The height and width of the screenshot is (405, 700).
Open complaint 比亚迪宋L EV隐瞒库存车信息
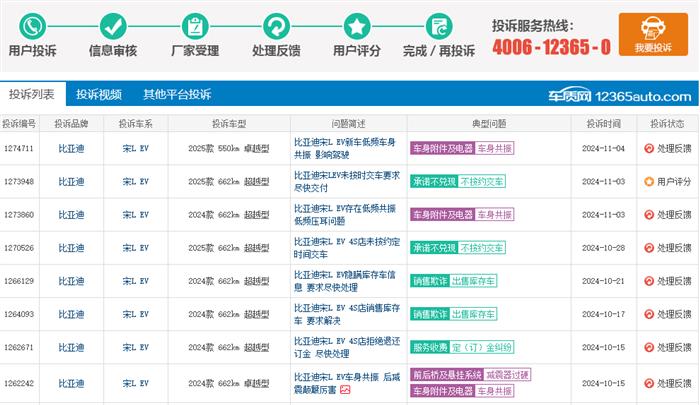[345, 281]
